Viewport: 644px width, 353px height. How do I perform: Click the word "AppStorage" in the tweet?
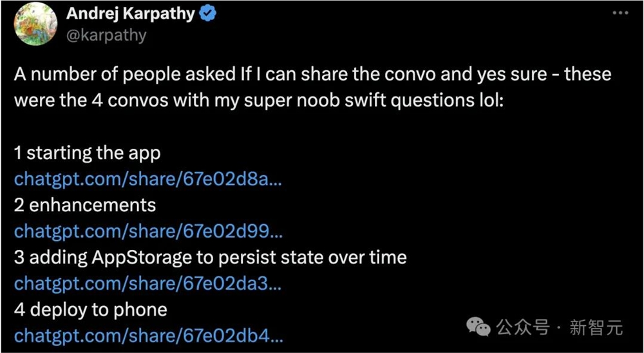142,258
